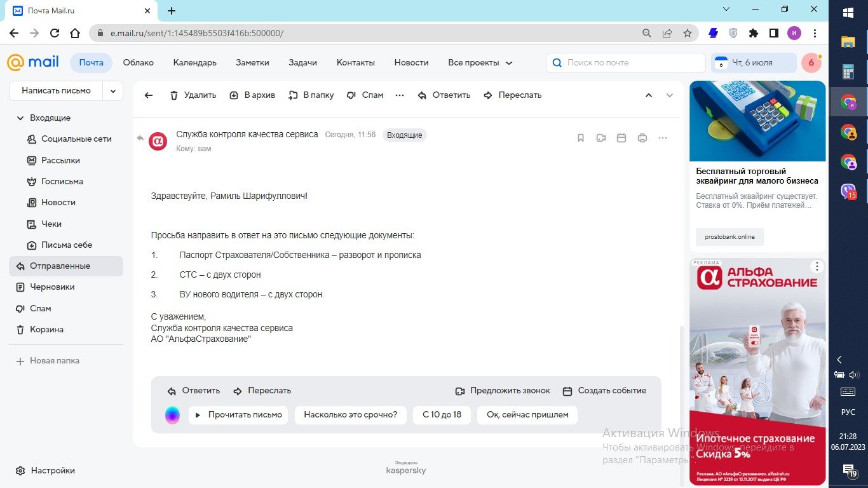Open the three-dots more actions menu in the toolbar

pyautogui.click(x=400, y=95)
